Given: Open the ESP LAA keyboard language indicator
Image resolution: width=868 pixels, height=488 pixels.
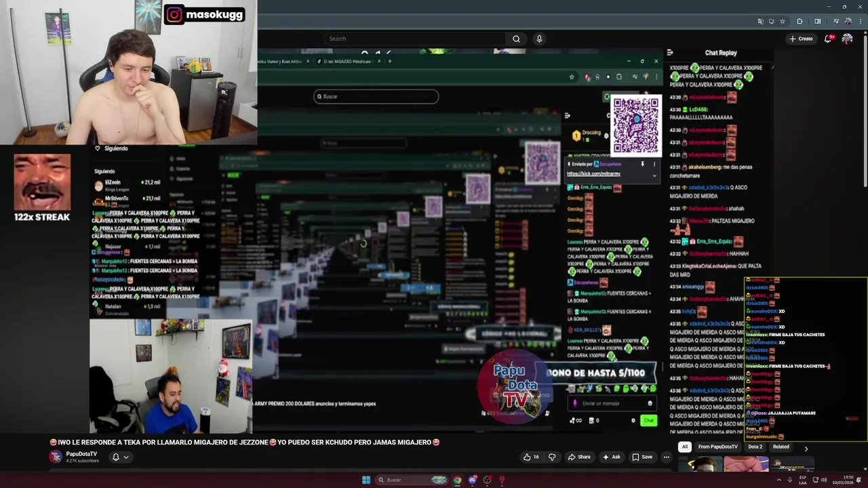Looking at the screenshot, I should pyautogui.click(x=803, y=480).
